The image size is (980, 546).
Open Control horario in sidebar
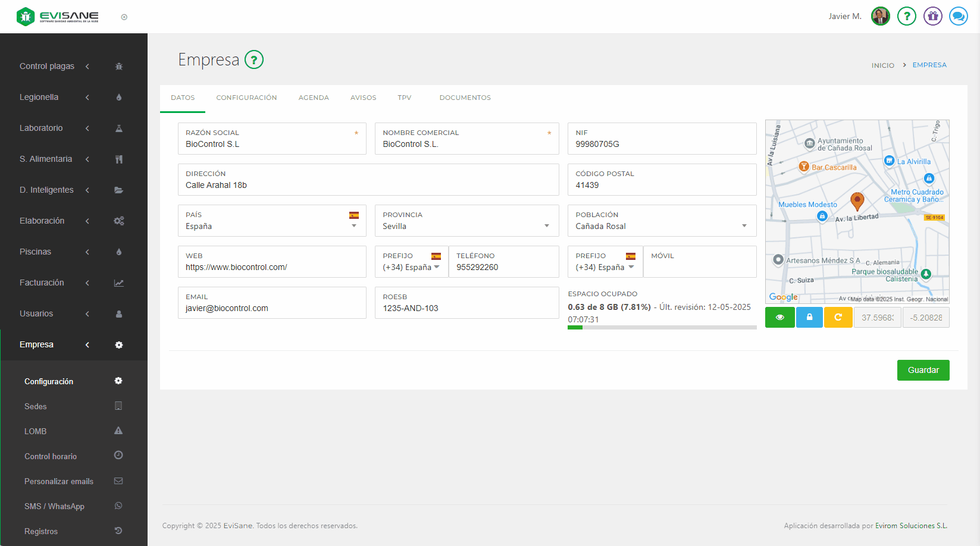tap(51, 456)
